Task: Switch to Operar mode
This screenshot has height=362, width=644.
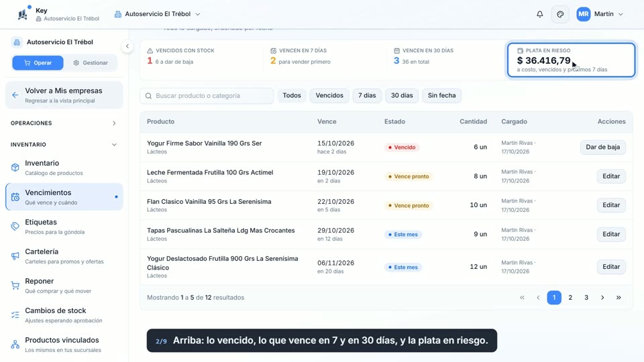Action: pos(38,63)
